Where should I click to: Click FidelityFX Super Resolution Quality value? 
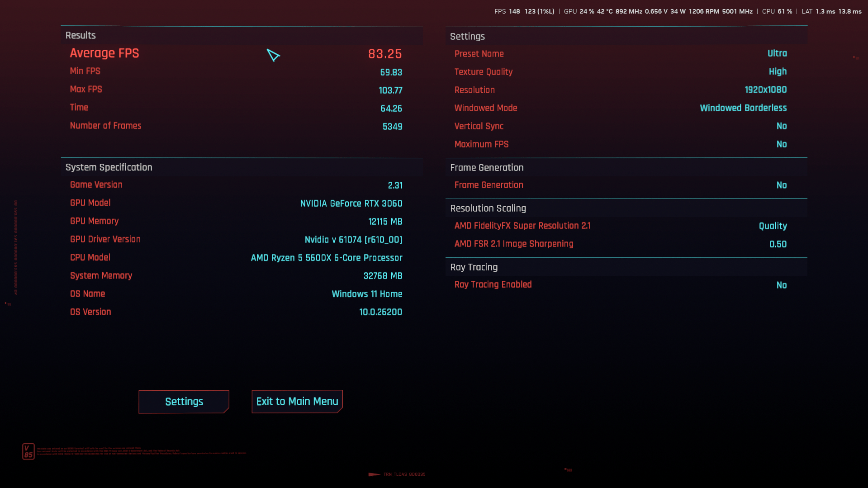(x=773, y=226)
